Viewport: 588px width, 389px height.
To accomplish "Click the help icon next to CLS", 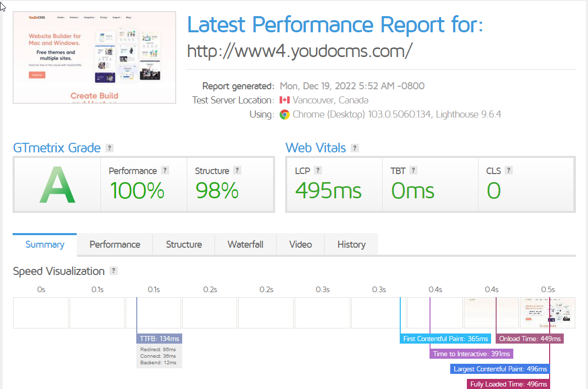I will pyautogui.click(x=509, y=171).
